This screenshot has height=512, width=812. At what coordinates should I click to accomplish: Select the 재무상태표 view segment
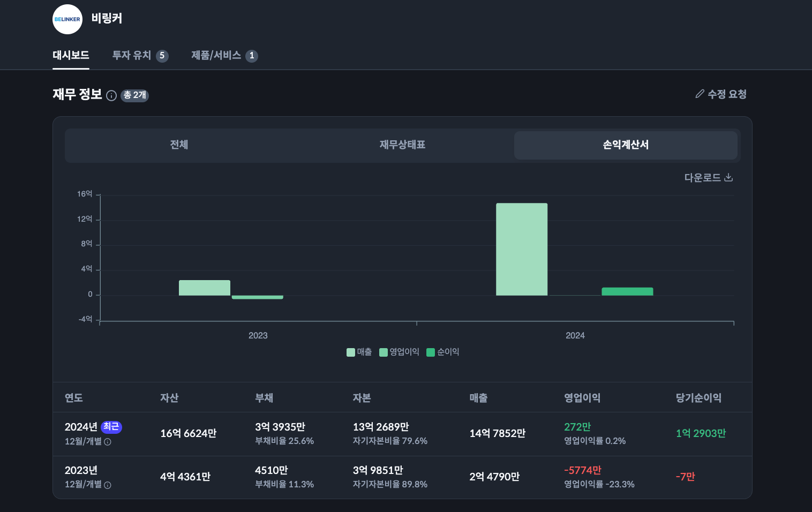coord(402,145)
